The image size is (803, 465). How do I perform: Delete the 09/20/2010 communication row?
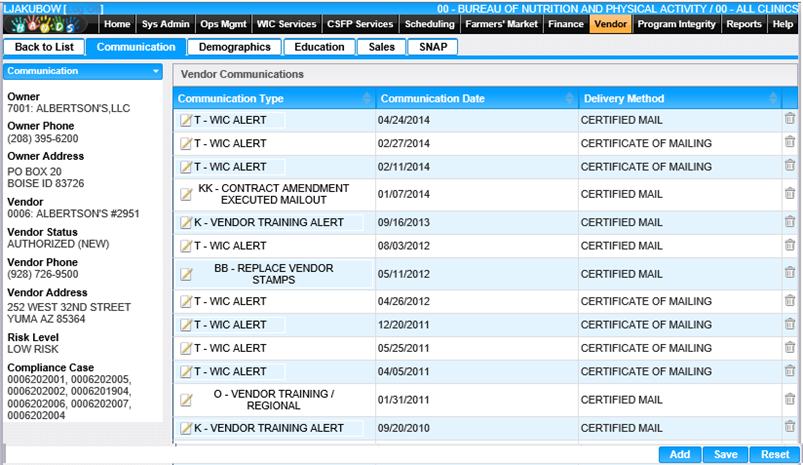[790, 426]
